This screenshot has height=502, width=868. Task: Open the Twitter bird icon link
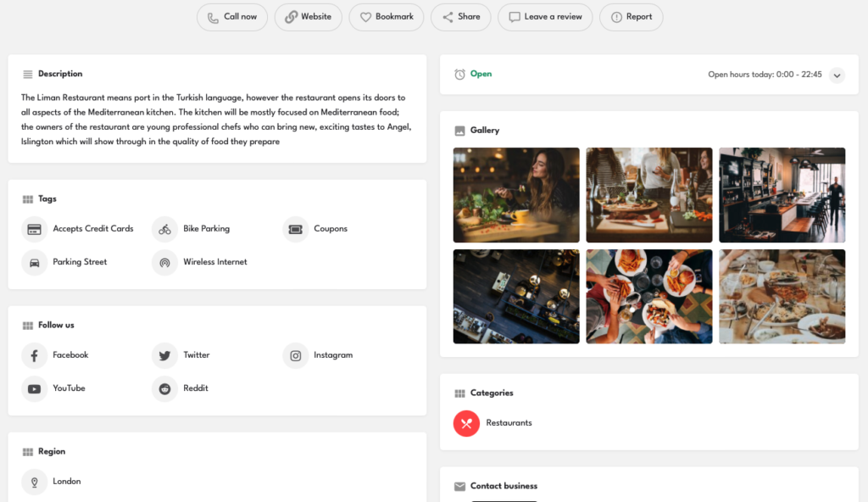tap(164, 355)
